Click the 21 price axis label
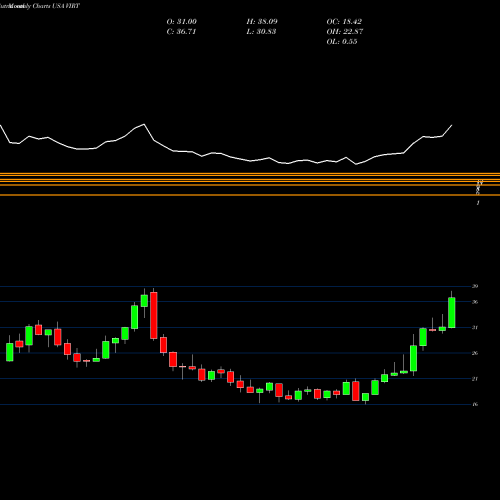500x500 pixels. tap(475, 379)
